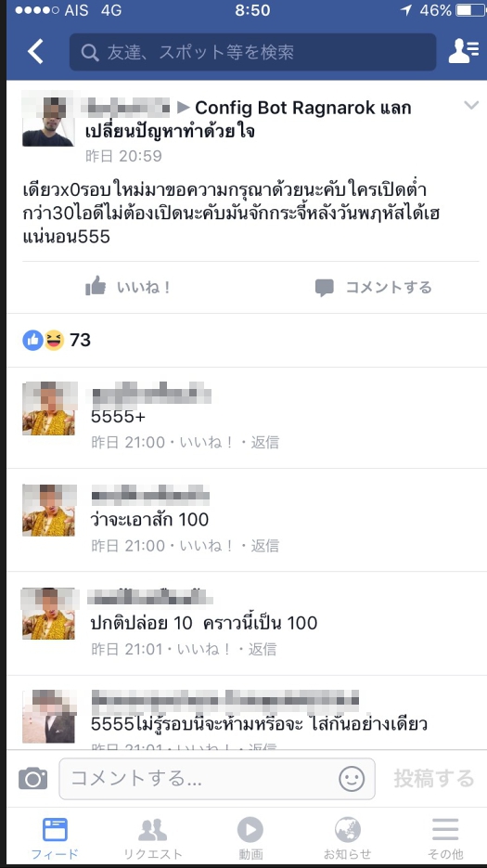Screen dimensions: 487x868
Task: Tap the back arrow in header
Action: point(36,51)
